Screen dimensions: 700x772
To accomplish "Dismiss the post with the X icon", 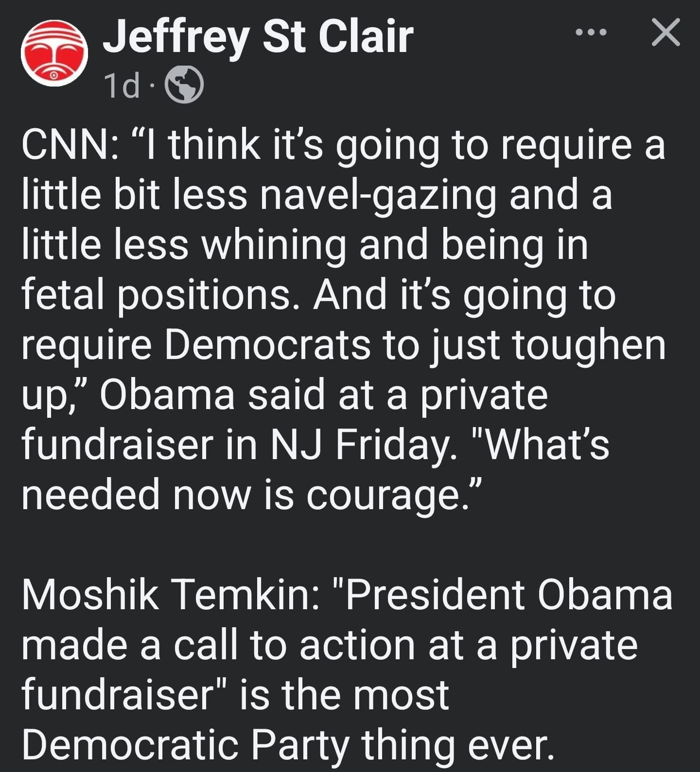I will [665, 33].
